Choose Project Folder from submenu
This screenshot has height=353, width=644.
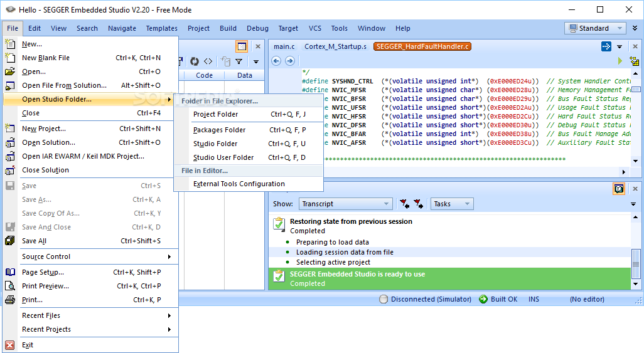249,114
